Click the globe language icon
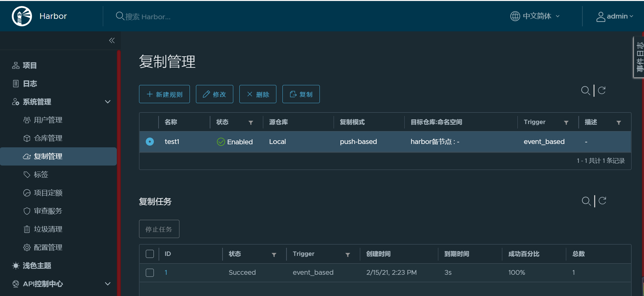The height and width of the screenshot is (296, 644). 515,16
